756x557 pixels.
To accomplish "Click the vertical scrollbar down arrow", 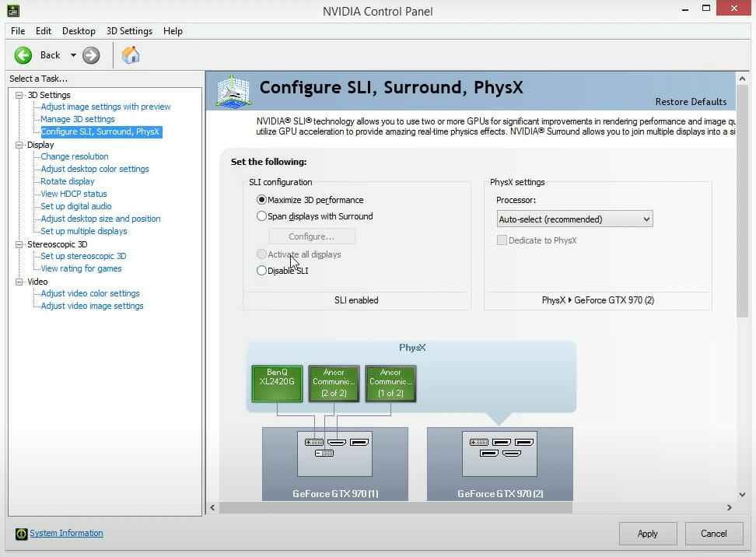I will [743, 494].
